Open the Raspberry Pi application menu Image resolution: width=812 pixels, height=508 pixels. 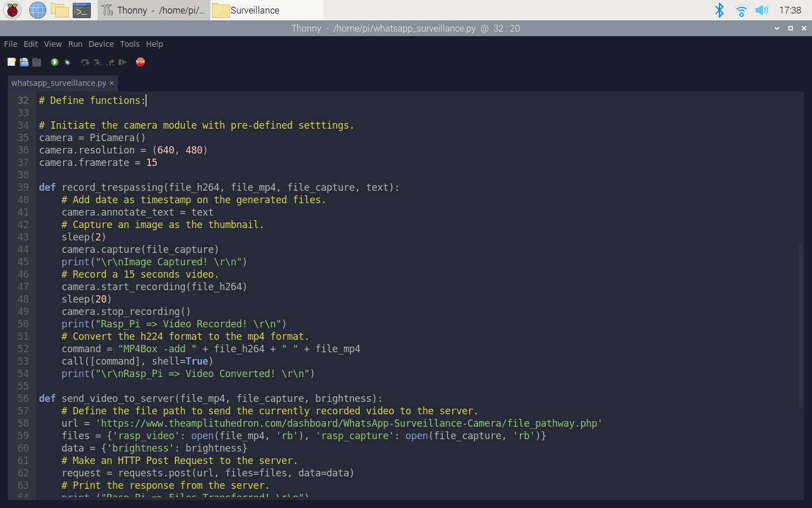(x=12, y=10)
